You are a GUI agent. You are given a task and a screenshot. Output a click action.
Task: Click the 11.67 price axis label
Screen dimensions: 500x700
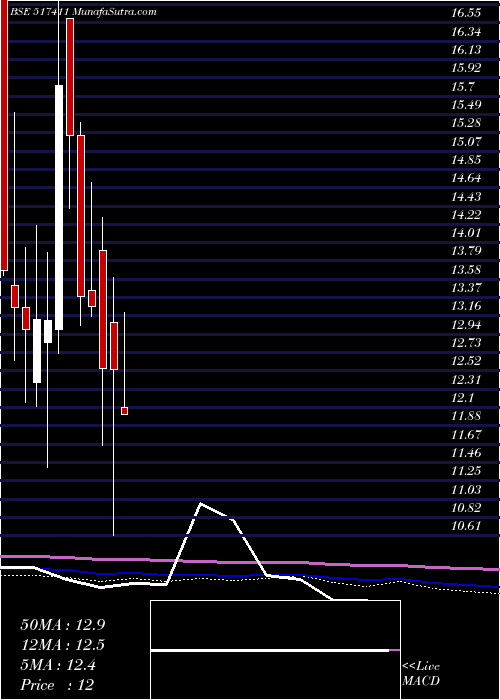466,434
